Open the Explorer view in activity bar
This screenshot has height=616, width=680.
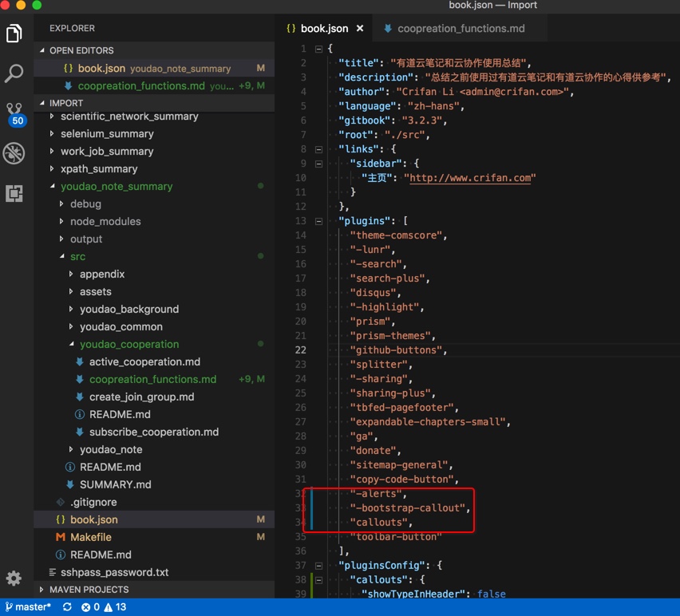pyautogui.click(x=14, y=34)
